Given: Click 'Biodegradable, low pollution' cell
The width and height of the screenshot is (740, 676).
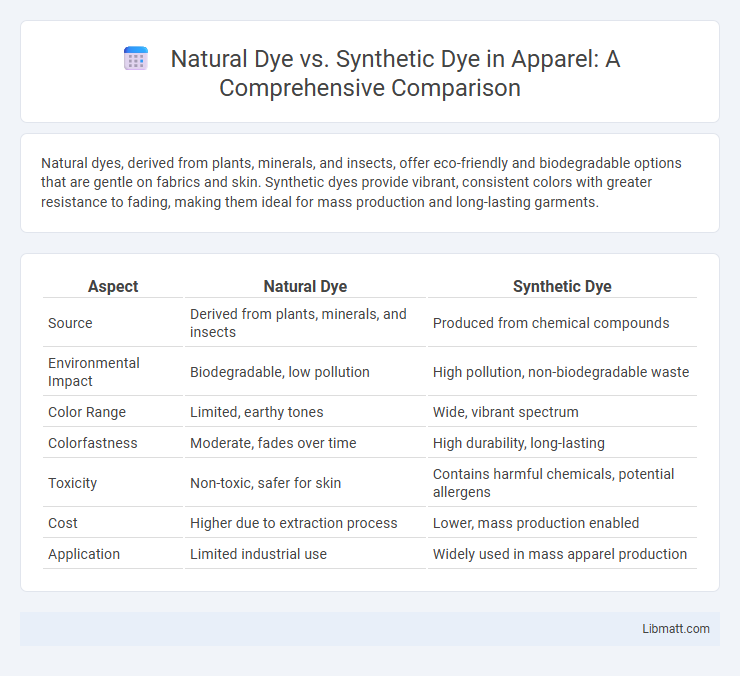Looking at the screenshot, I should point(279,372).
